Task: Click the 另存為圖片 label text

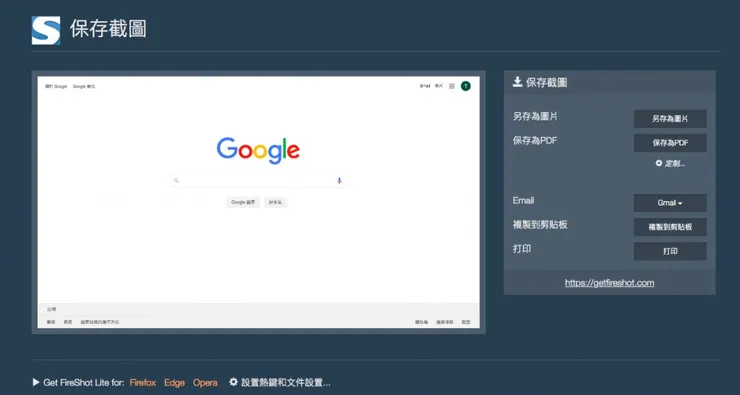Action: pos(535,116)
